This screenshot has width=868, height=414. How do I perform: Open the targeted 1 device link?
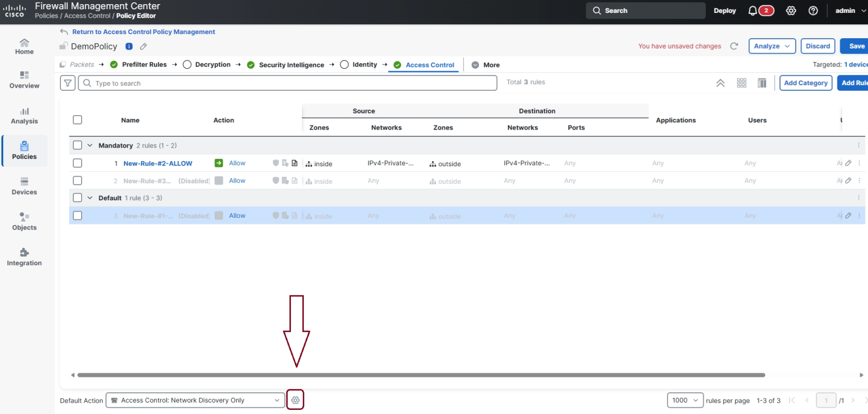point(856,65)
